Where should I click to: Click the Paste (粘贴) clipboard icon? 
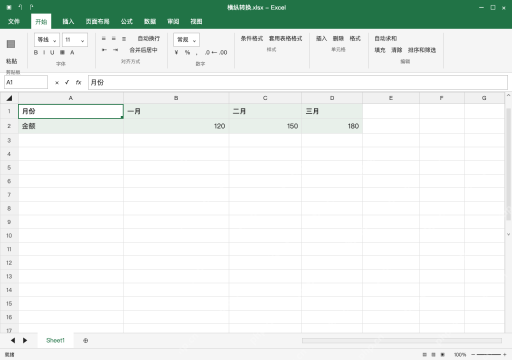tap(11, 44)
